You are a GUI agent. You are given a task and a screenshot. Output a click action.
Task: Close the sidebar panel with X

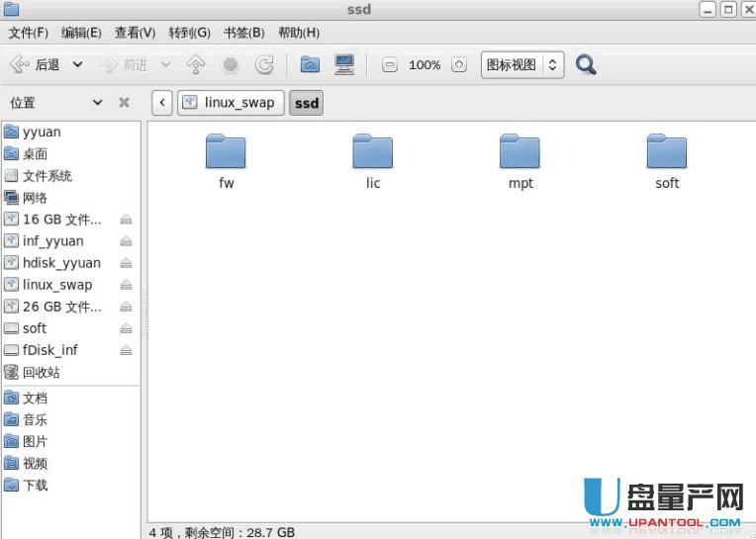124,103
